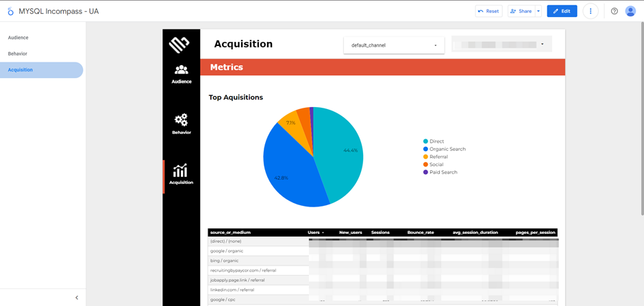Open the Behavior gears icon in black sidebar

181,121
